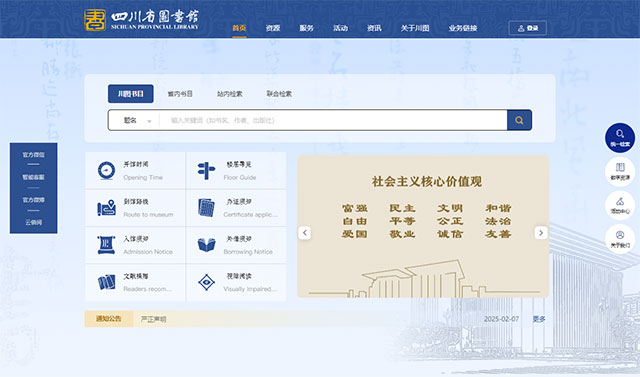Screen dimensions: 640x377
Task: Open the 资源 resources nav menu
Action: point(273,28)
